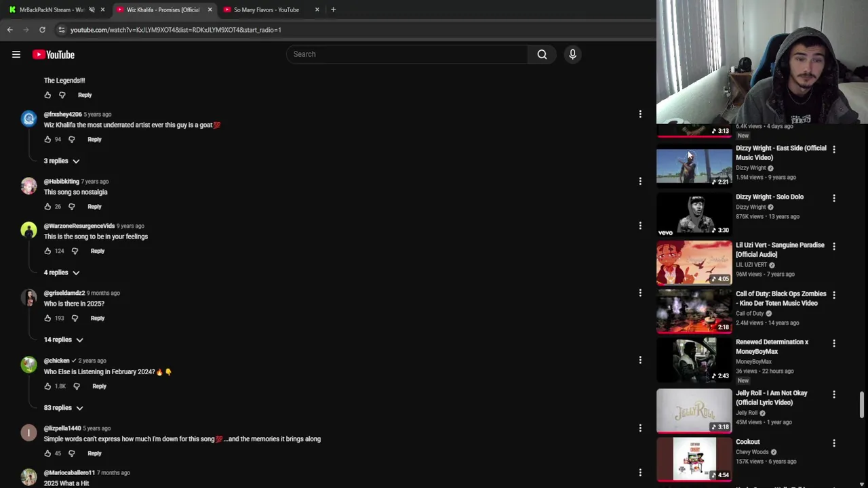Close the So Many Flavors tab
Viewport: 868px width, 488px height.
(317, 9)
